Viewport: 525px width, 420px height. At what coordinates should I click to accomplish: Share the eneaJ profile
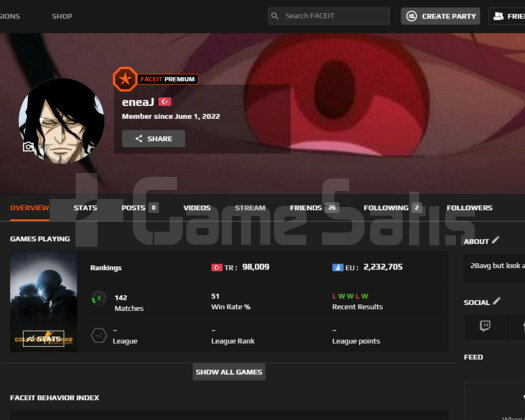coord(153,139)
